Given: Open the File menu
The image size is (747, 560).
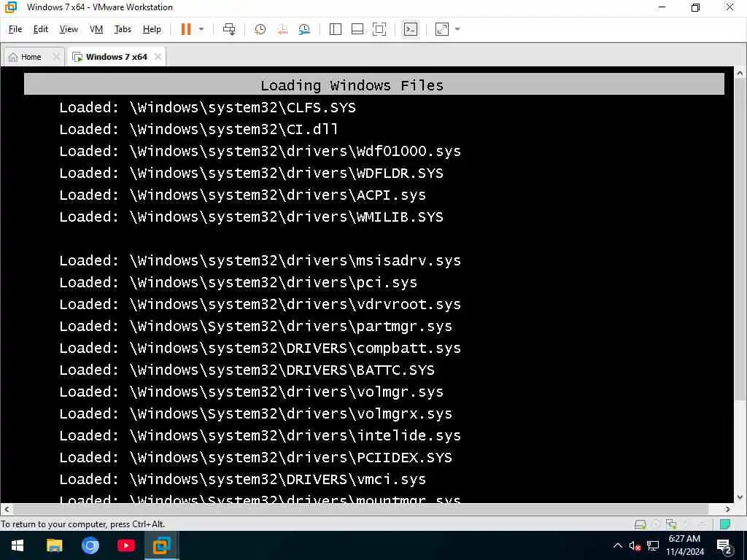Looking at the screenshot, I should [15, 29].
